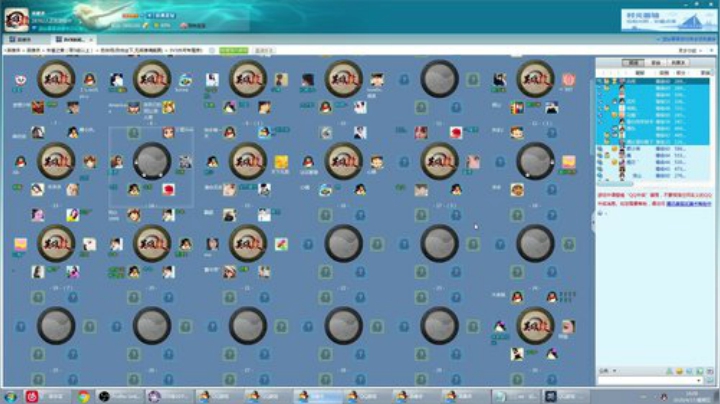The image size is (720, 404).
Task: Click the send icon right of the chat input
Action: click(710, 381)
